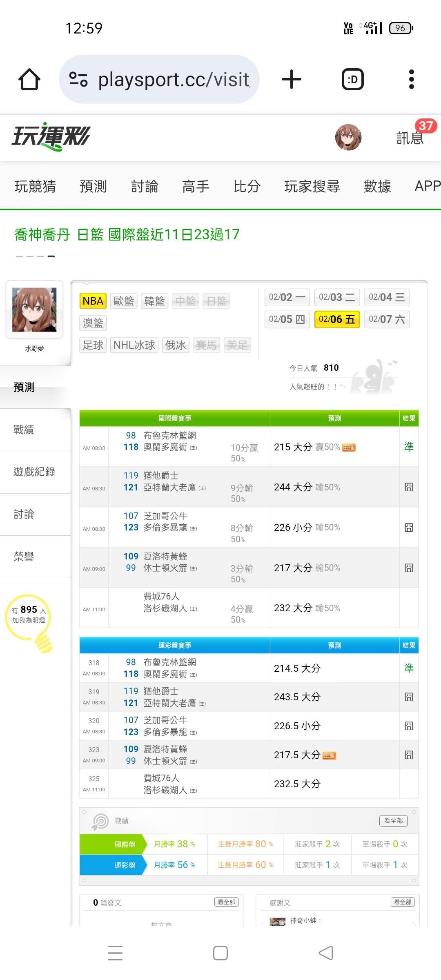Click 215 大分 prediction in 國際盤 table
The width and height of the screenshot is (441, 980).
pyautogui.click(x=293, y=447)
